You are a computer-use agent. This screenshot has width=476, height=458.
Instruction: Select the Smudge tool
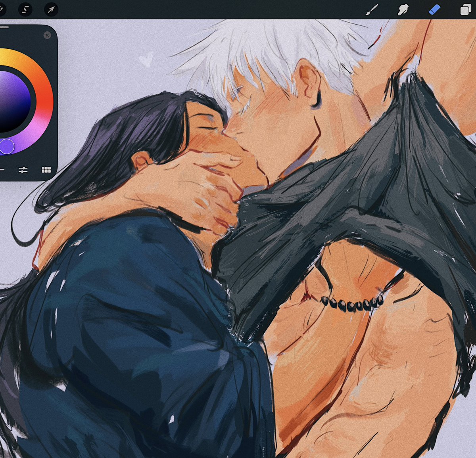pyautogui.click(x=403, y=10)
